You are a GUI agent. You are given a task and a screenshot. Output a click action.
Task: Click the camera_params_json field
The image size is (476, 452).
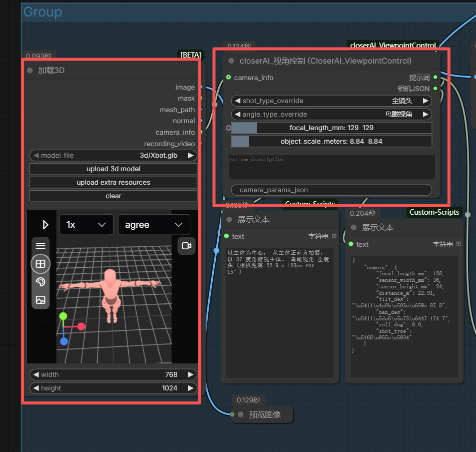pyautogui.click(x=331, y=190)
